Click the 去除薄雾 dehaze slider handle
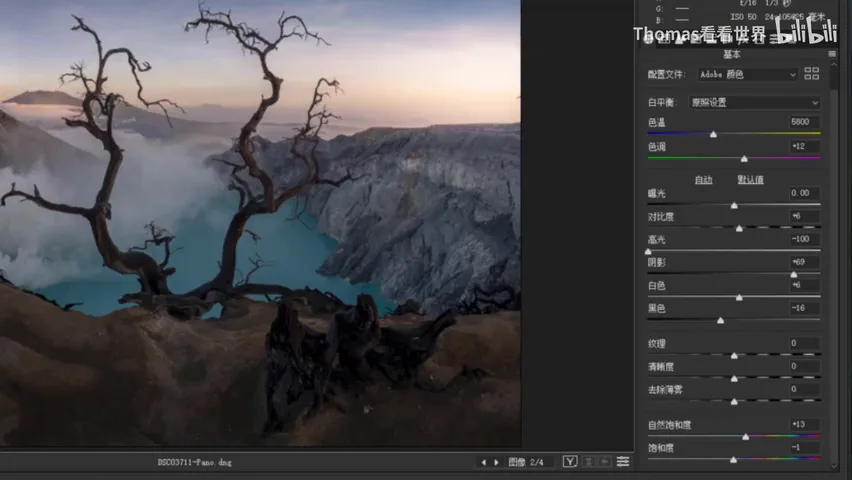Viewport: 852px width, 480px height. 734,402
